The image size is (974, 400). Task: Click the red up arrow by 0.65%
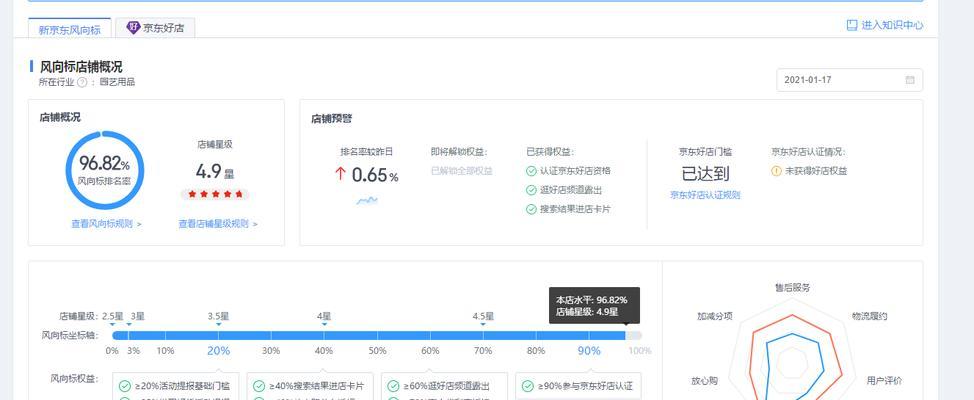point(340,175)
